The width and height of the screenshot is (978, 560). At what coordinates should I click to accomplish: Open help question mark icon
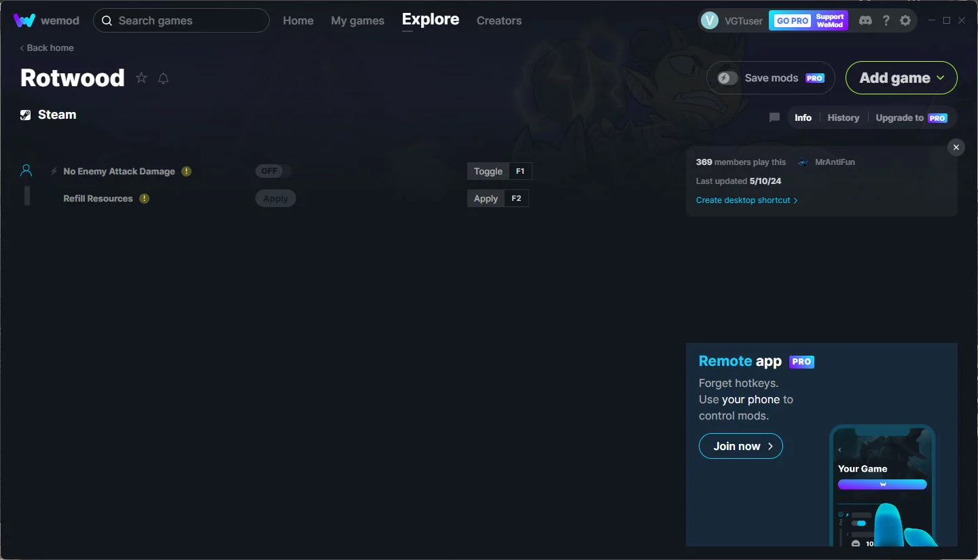[886, 20]
